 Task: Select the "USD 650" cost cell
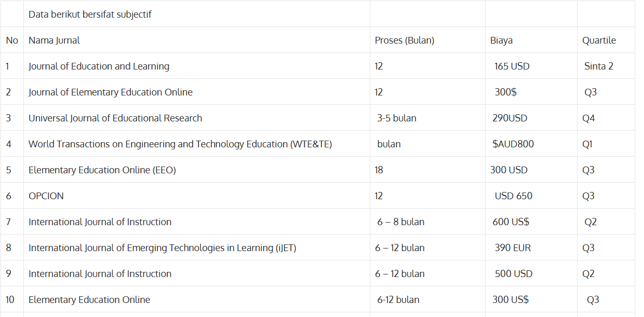coord(513,196)
